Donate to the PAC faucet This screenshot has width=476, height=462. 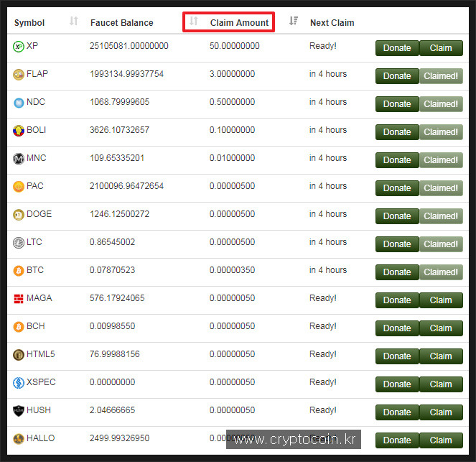[397, 188]
